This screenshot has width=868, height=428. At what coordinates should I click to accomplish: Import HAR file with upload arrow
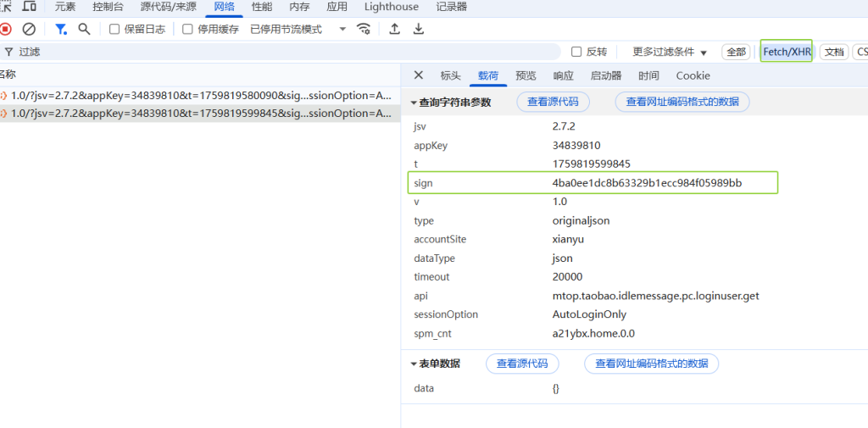(x=394, y=29)
